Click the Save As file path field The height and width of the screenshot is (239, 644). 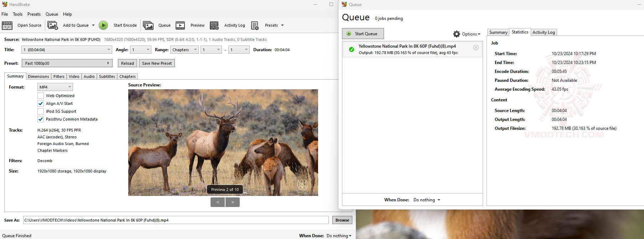176,220
